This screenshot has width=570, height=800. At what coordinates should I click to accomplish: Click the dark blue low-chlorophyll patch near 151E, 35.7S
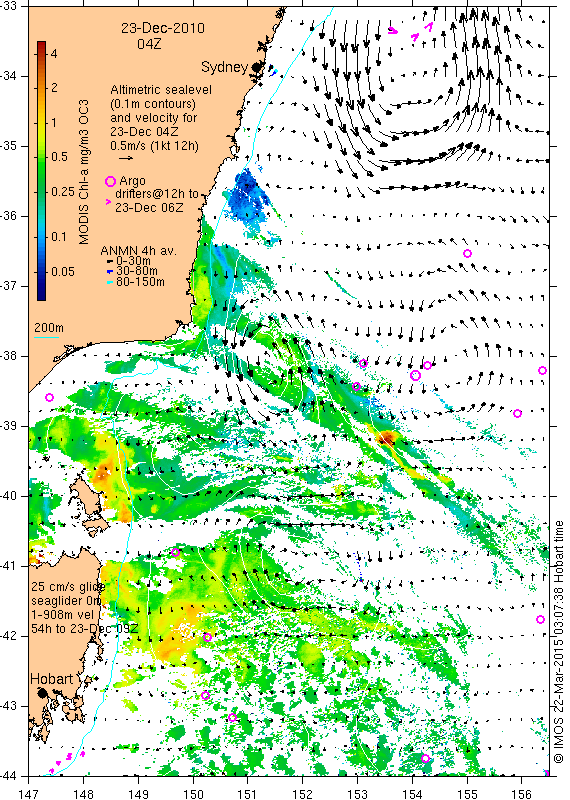[x=248, y=196]
